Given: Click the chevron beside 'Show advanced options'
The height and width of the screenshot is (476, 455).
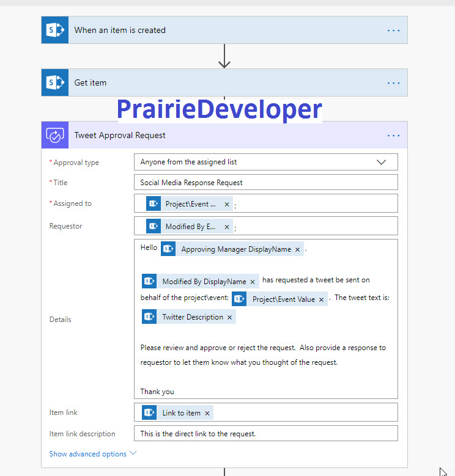Looking at the screenshot, I should (x=133, y=453).
